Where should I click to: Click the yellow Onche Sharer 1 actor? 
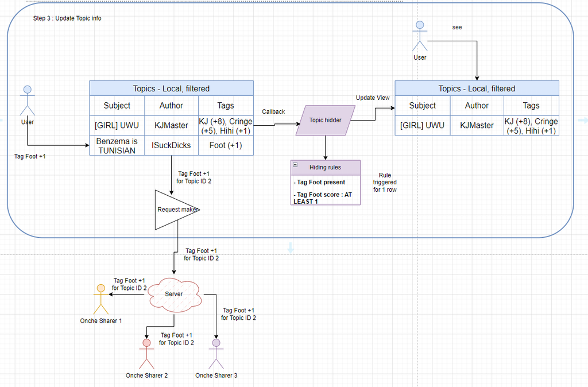[x=100, y=299]
